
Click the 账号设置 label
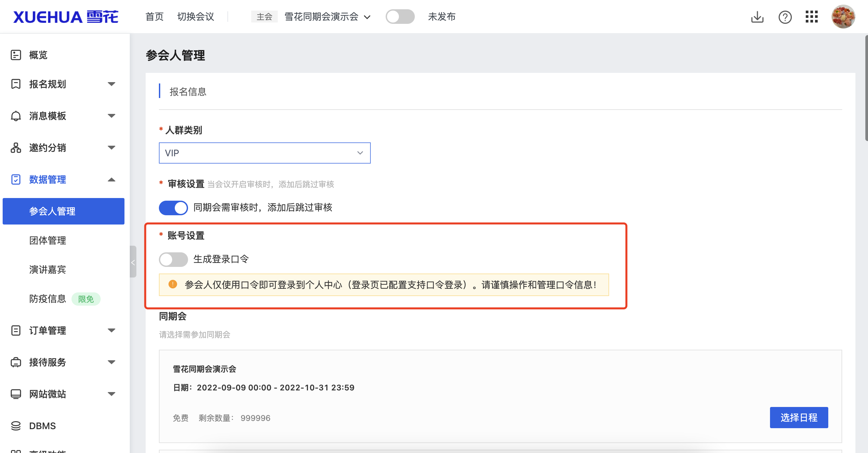[x=186, y=235]
